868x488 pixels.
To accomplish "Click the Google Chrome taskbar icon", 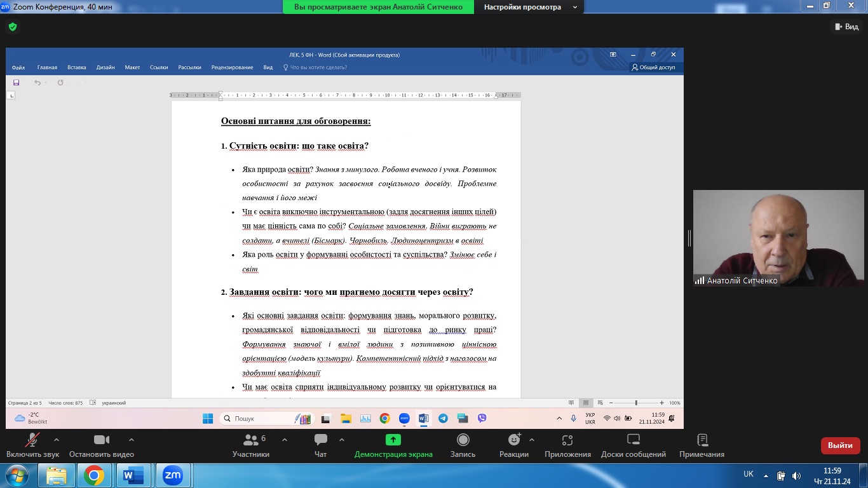I will [94, 475].
